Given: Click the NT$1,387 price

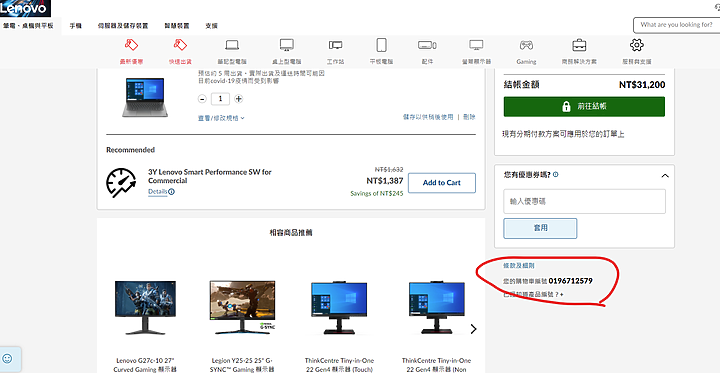Looking at the screenshot, I should [x=385, y=181].
